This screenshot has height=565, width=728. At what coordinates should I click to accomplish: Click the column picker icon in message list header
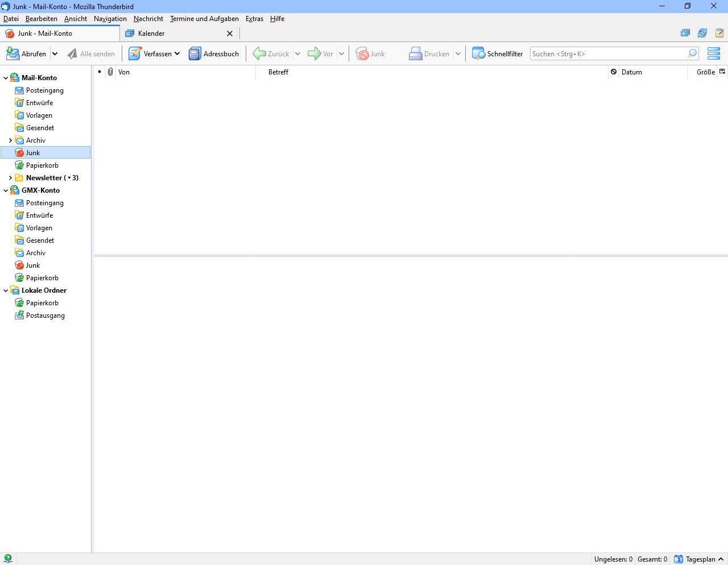coord(722,72)
